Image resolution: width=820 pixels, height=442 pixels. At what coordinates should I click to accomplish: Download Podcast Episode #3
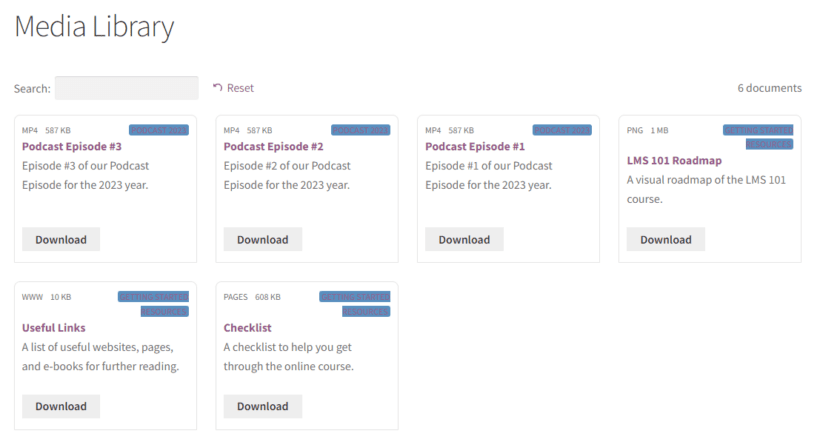61,240
